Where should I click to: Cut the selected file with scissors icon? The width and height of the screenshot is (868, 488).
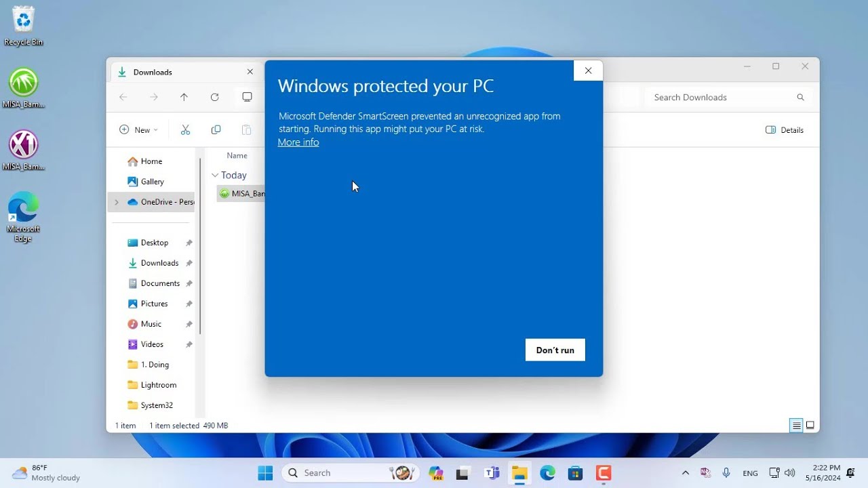coord(185,130)
